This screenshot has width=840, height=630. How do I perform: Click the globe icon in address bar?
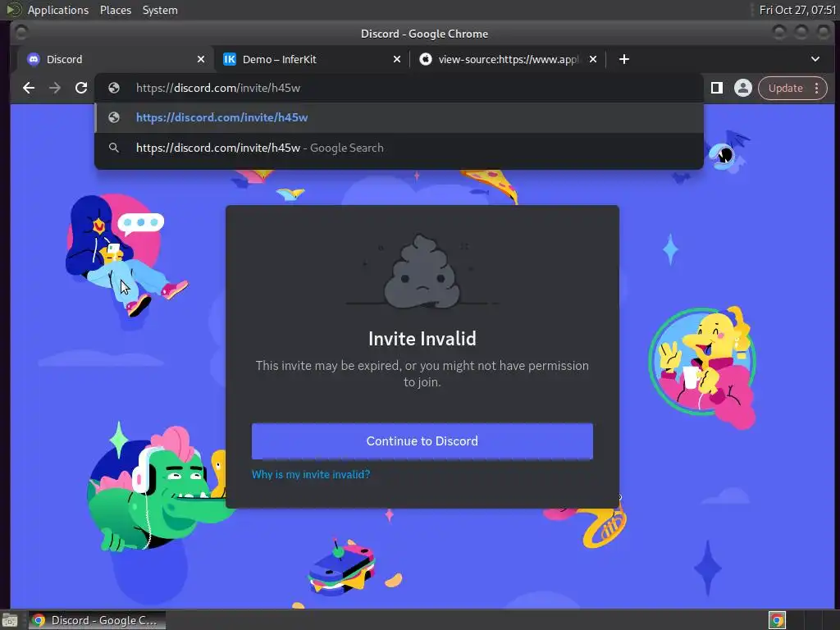point(113,88)
